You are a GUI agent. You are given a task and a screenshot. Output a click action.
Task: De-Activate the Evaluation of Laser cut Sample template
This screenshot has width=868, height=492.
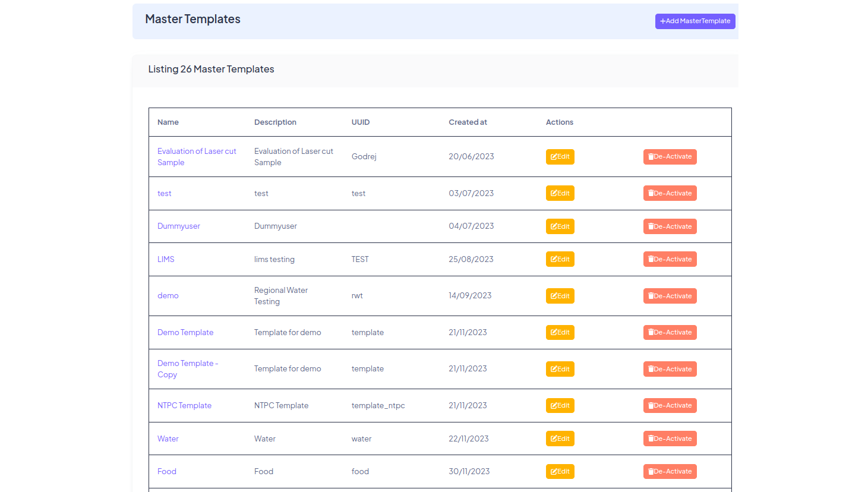click(670, 157)
